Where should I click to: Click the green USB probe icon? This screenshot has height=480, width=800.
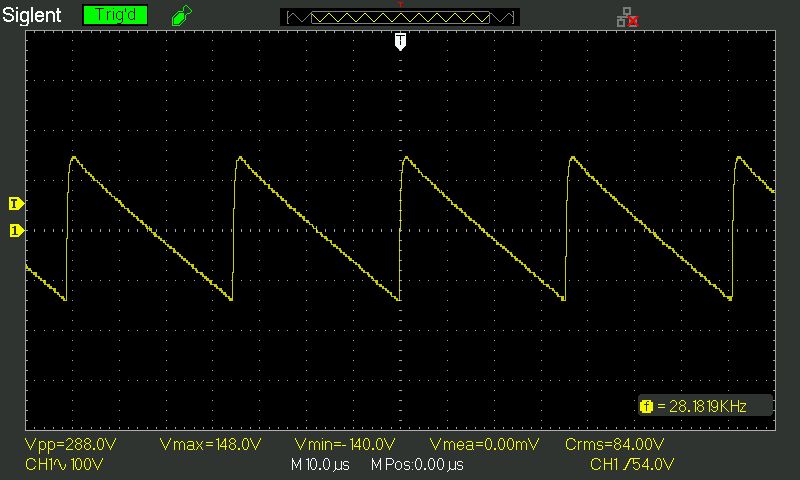pos(180,16)
